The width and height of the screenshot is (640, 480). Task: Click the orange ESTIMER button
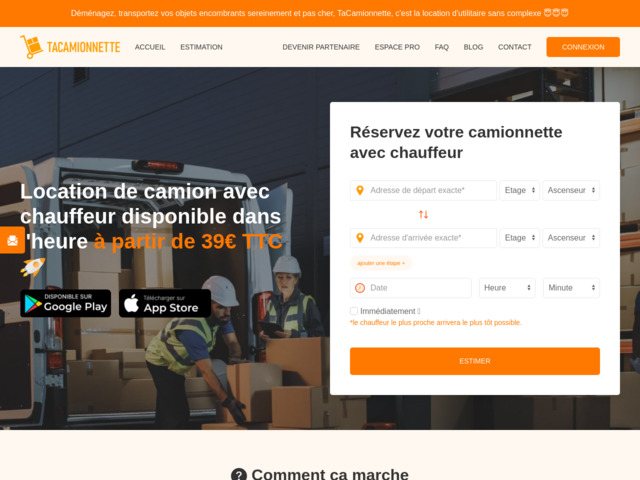475,361
